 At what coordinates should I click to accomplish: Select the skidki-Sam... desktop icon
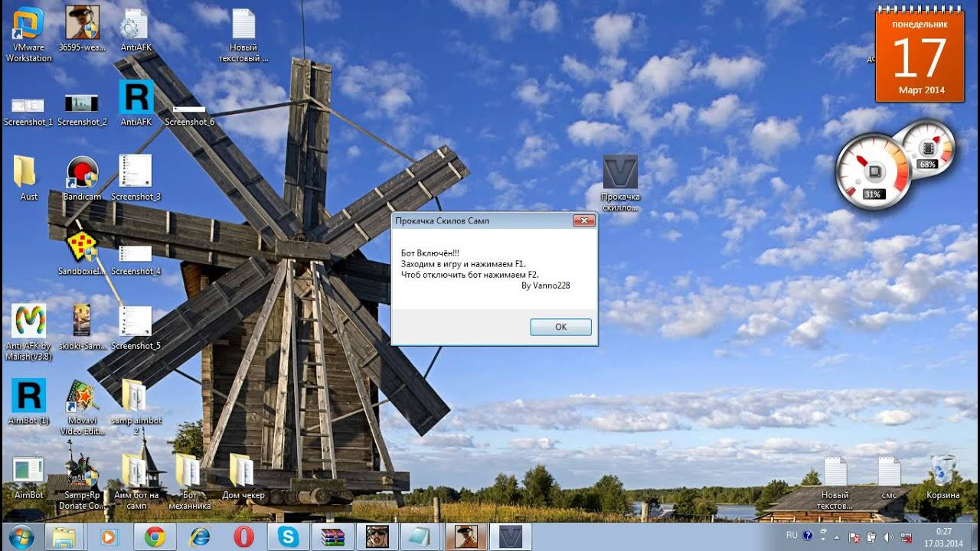point(82,328)
